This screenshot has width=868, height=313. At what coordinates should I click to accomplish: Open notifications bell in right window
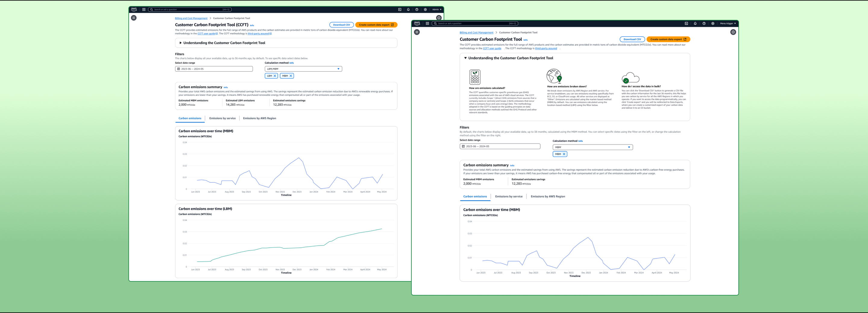pyautogui.click(x=695, y=23)
